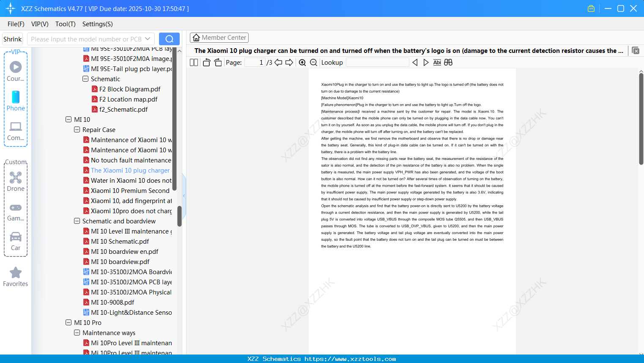
Task: Toggle the two-page layout view icon
Action: 194,63
